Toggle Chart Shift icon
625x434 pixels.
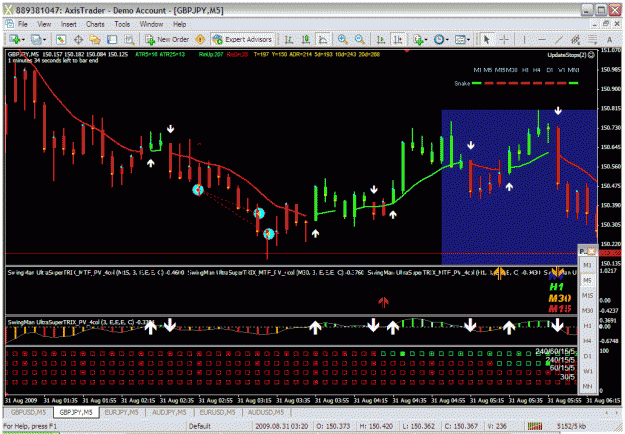coord(397,39)
